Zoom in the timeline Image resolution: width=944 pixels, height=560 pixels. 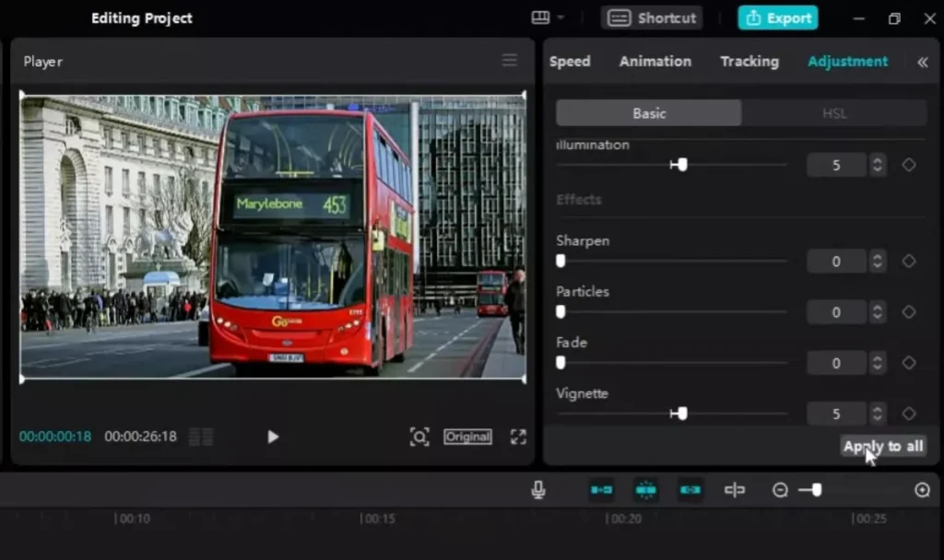[x=923, y=489]
